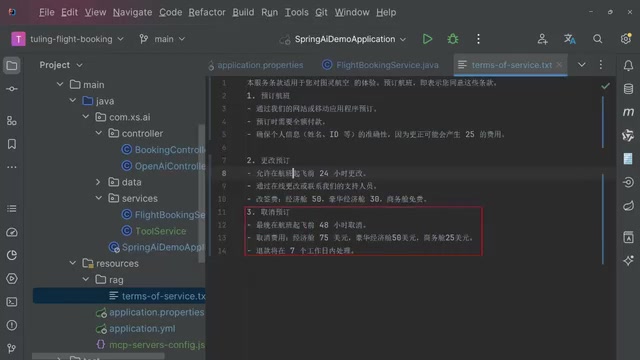The height and width of the screenshot is (360, 640).
Task: Open the Git tool window icon at bottom left
Action: [x=12, y=348]
